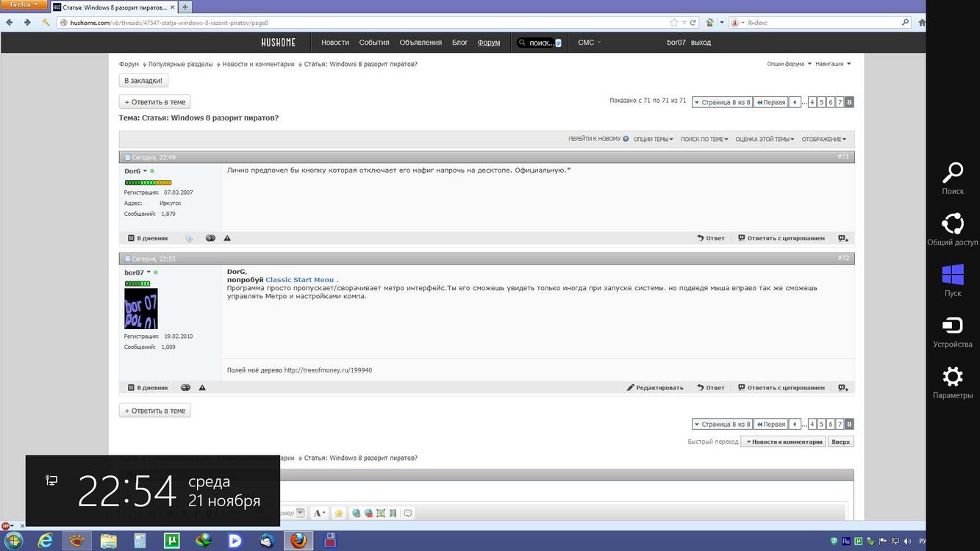Select the Windows 8 article browser tab
Viewport: 980px width, 551px height.
tap(114, 7)
